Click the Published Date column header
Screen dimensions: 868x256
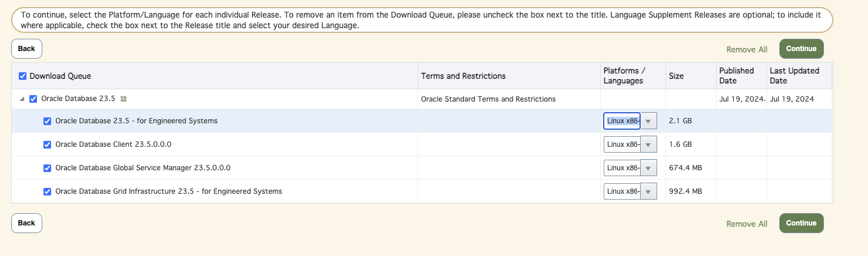736,76
